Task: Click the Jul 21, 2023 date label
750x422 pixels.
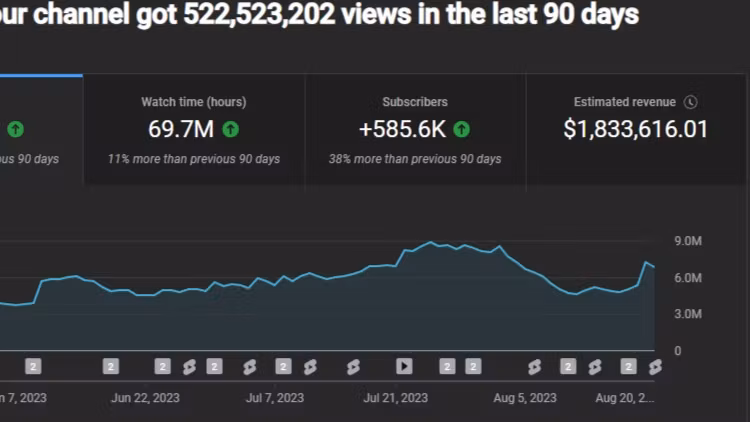Action: pyautogui.click(x=395, y=398)
